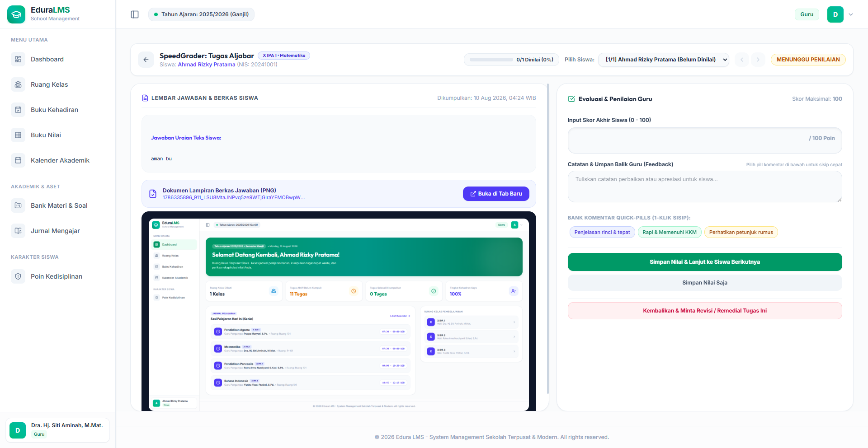Click the Evaluasi & Penilaian checkmark icon
Viewport: 868px width, 448px height.
571,99
